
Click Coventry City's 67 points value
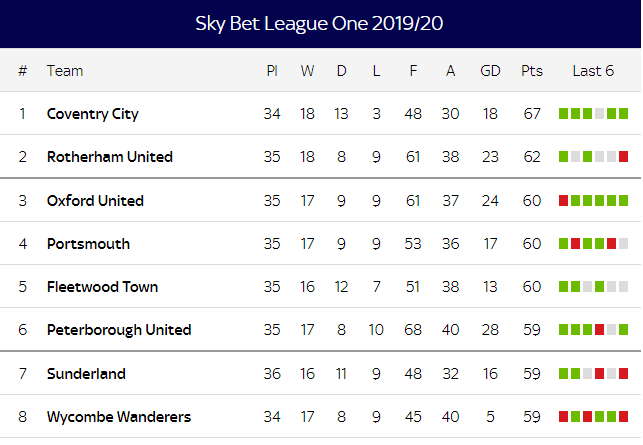coord(531,114)
